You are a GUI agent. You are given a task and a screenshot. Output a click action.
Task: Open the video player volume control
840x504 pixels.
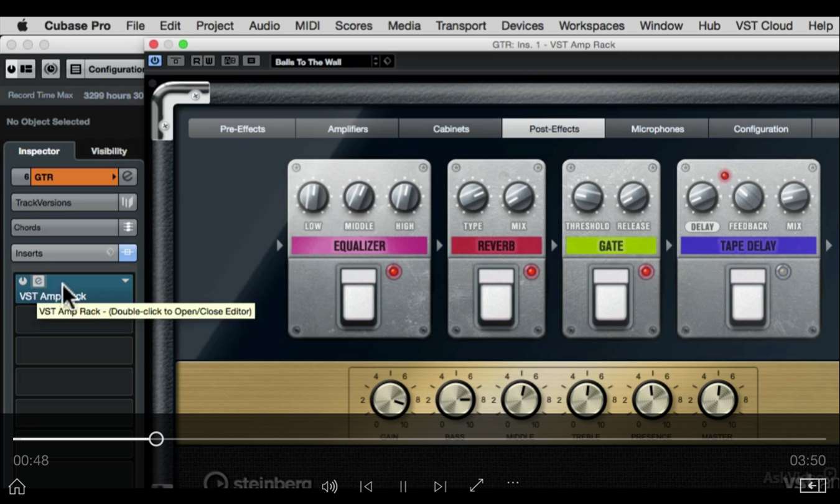(x=329, y=487)
